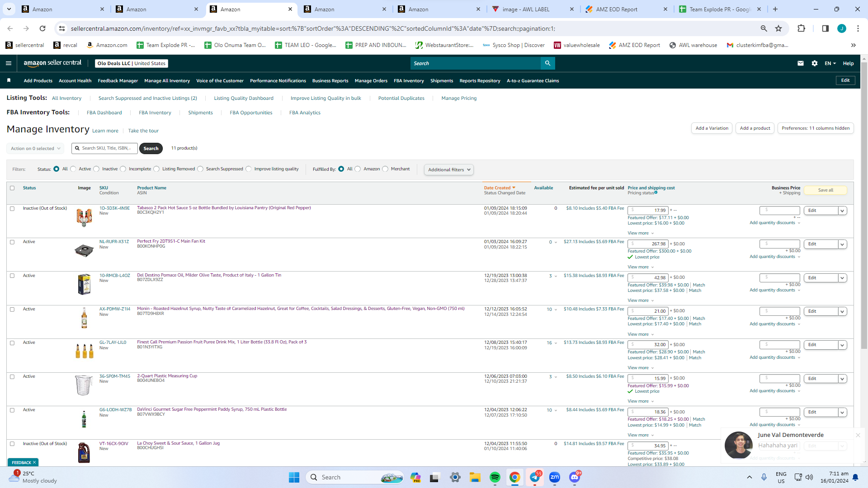Expand View more for Perfect Fry row
The width and height of the screenshot is (868, 488).
(x=641, y=267)
